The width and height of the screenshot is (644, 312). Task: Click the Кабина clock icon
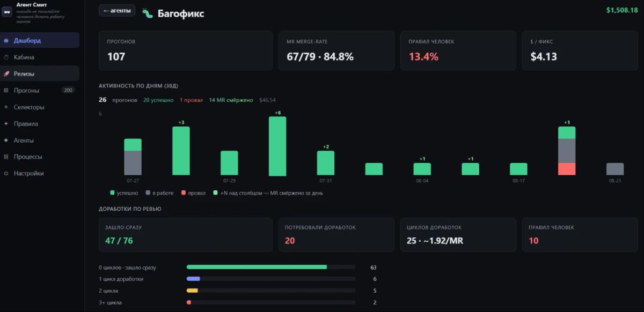point(6,57)
